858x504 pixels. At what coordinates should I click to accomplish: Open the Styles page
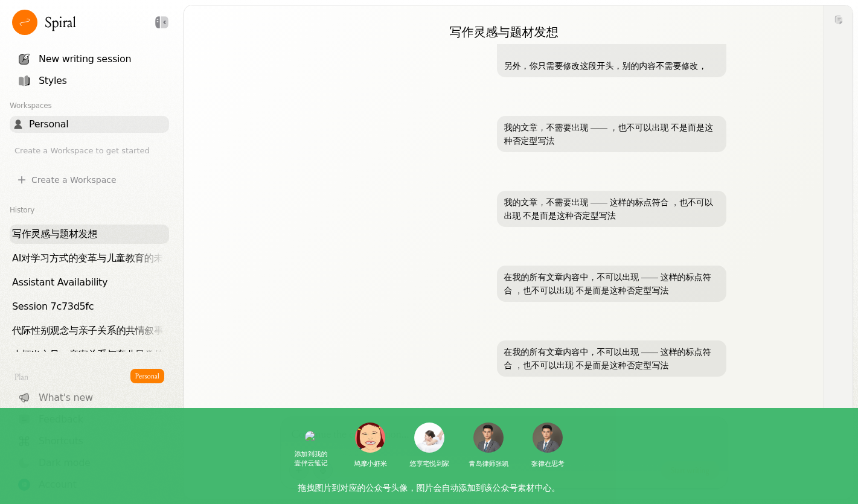tap(53, 81)
